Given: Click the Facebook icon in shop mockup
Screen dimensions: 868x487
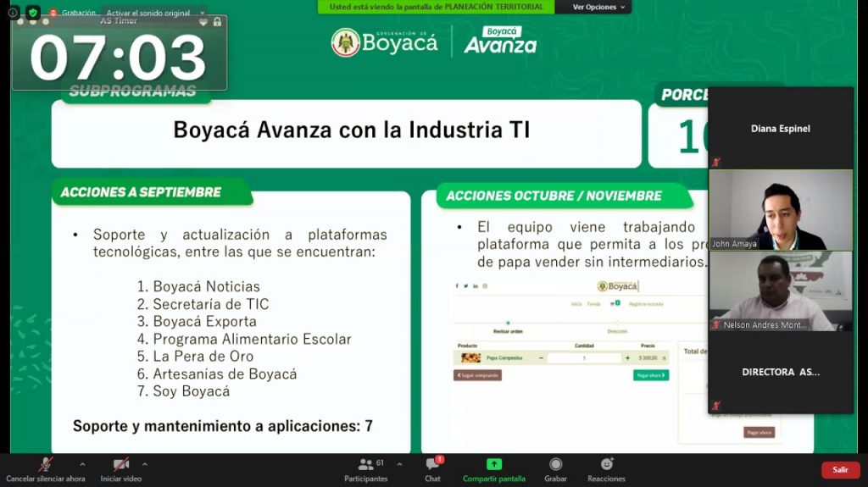Looking at the screenshot, I should (457, 286).
